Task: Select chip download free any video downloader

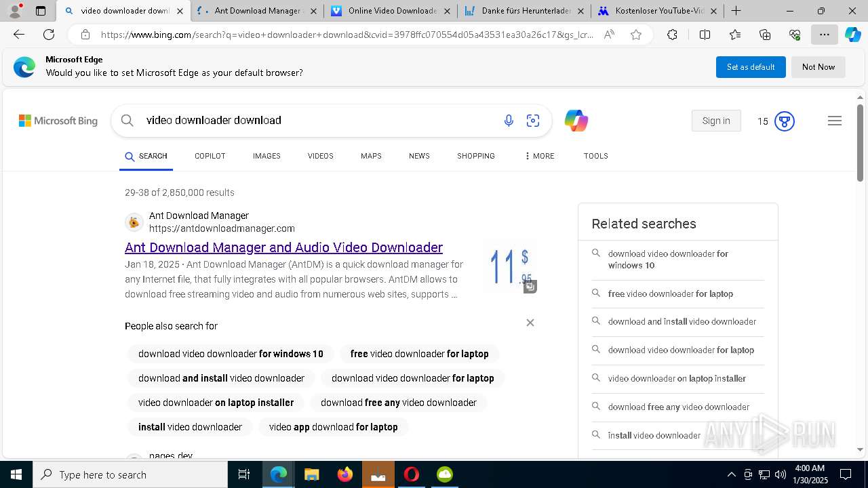Action: point(399,403)
